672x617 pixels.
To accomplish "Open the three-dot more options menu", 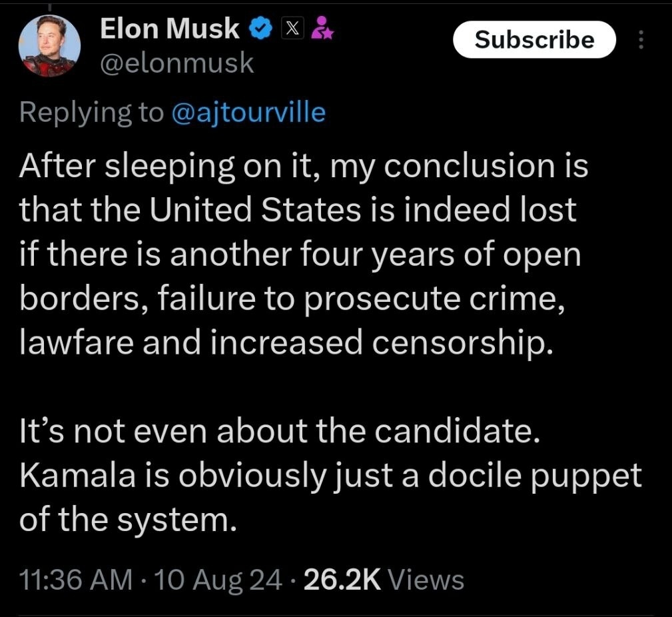I will (x=641, y=41).
